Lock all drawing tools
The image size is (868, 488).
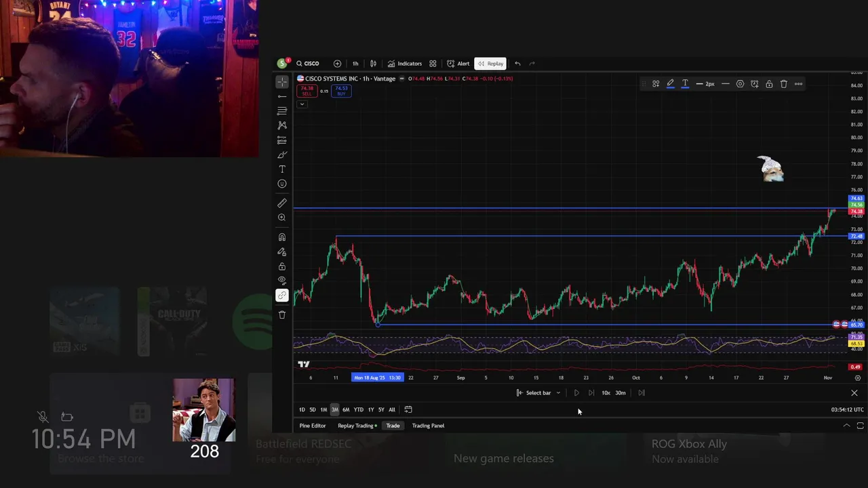pos(282,266)
